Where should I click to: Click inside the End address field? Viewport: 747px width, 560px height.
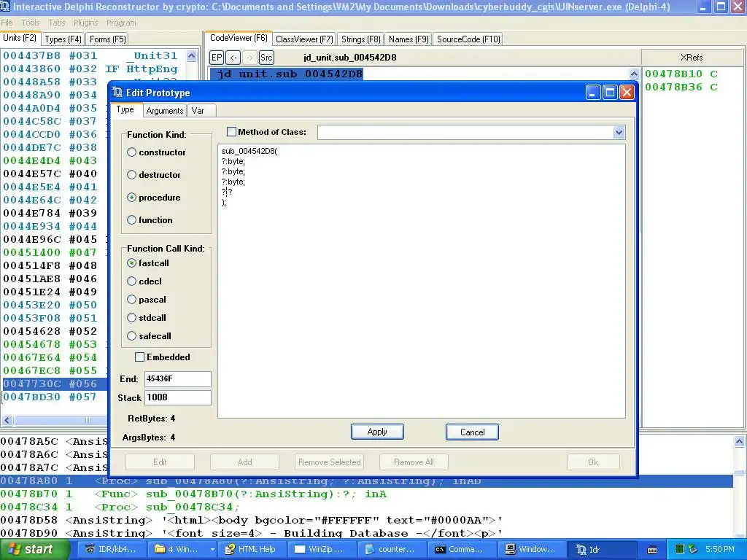coord(177,379)
